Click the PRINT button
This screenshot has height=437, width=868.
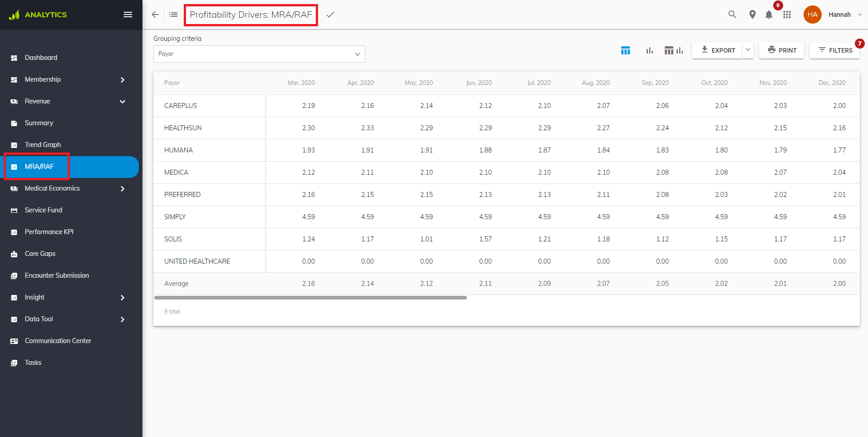[781, 50]
